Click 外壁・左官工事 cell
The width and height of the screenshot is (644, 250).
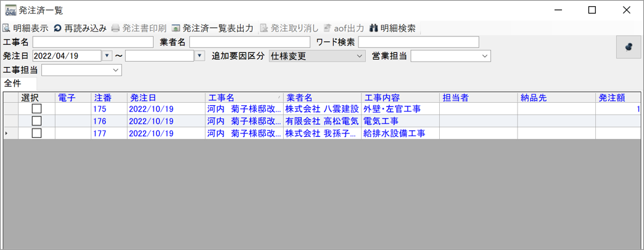[x=400, y=109]
